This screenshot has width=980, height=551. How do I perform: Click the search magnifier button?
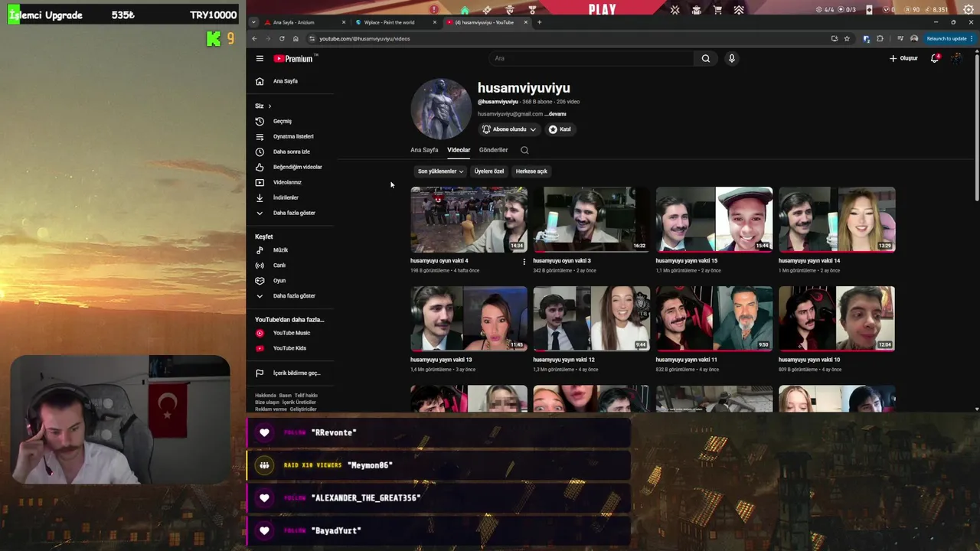[x=706, y=58]
